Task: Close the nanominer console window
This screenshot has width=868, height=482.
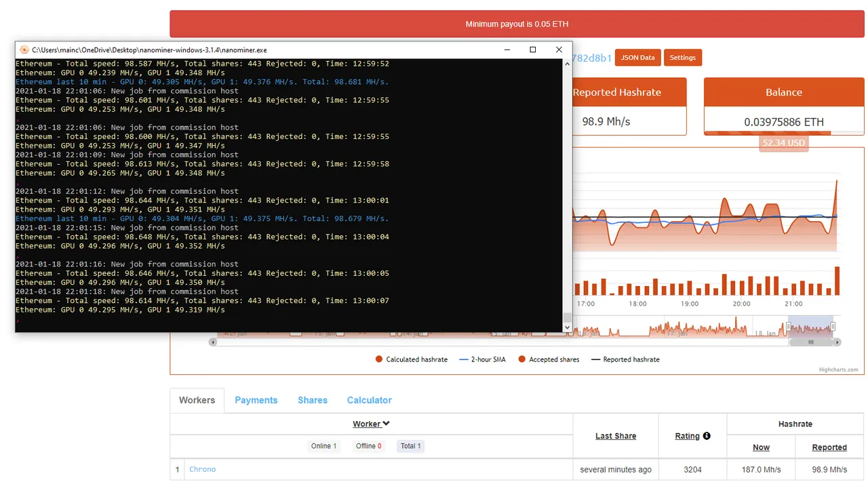Action: tap(559, 49)
